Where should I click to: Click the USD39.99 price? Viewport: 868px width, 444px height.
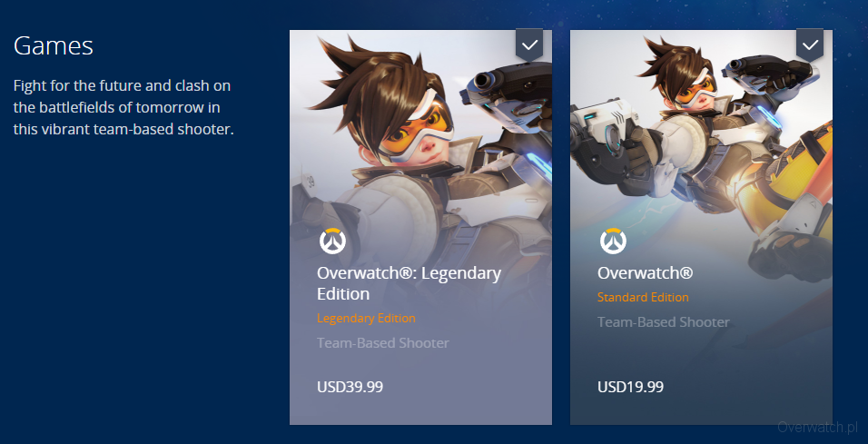350,387
